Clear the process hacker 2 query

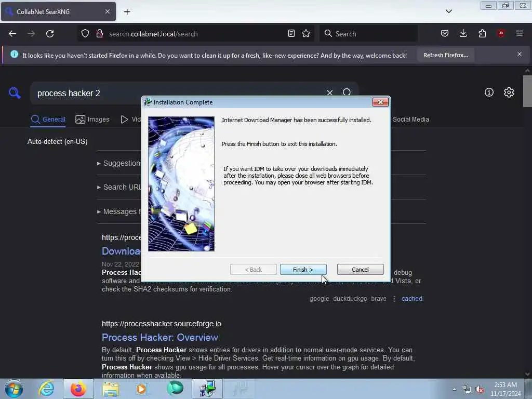coord(329,92)
